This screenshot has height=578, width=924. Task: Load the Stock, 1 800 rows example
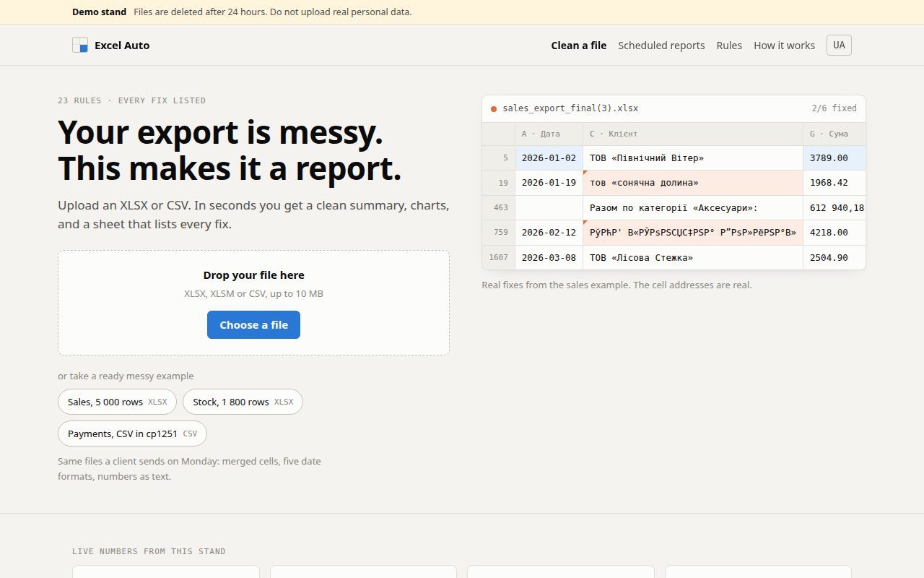pos(243,402)
